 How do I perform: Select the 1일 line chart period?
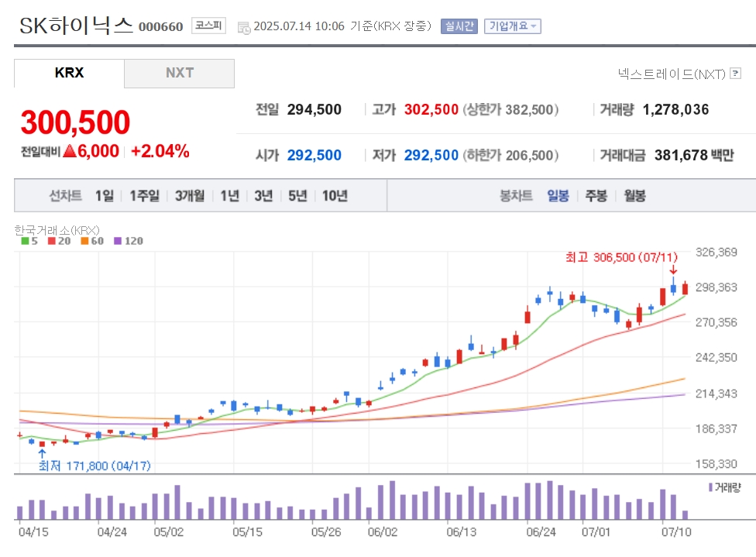point(104,196)
